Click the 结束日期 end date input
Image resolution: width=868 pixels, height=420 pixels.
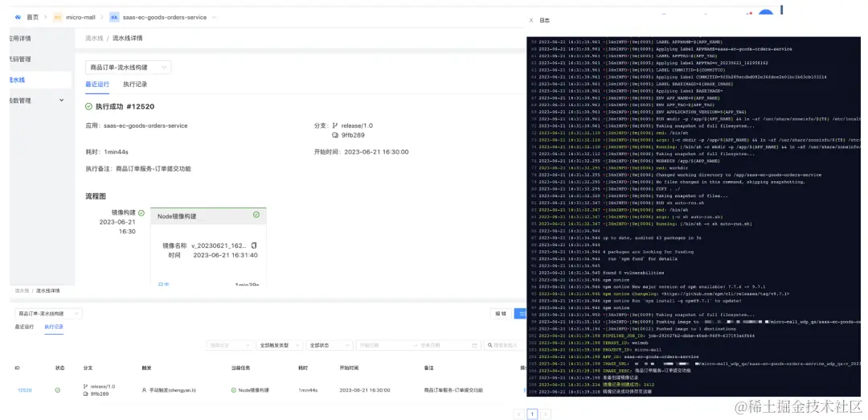(443, 345)
